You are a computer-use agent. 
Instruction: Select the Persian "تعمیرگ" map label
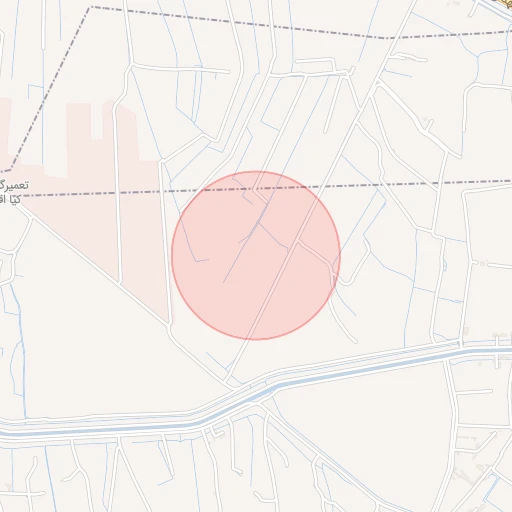pyautogui.click(x=14, y=185)
